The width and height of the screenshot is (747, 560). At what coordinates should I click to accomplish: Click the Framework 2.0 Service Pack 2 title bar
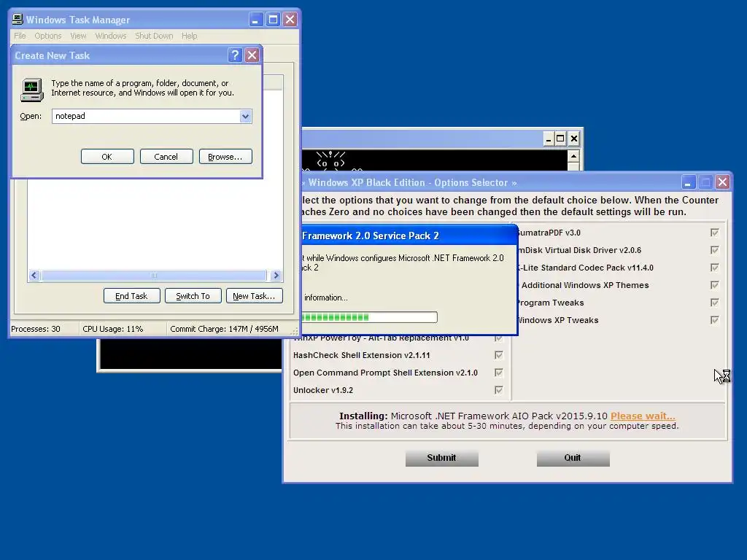(x=409, y=236)
